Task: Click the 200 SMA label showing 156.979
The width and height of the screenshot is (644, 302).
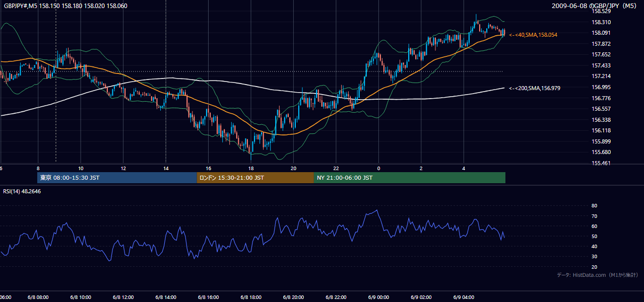Action: tap(535, 88)
